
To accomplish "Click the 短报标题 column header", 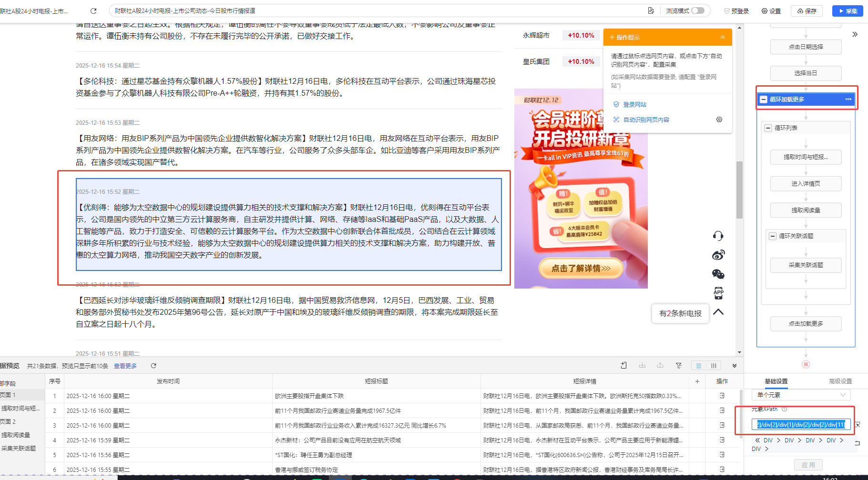I will pyautogui.click(x=377, y=381).
